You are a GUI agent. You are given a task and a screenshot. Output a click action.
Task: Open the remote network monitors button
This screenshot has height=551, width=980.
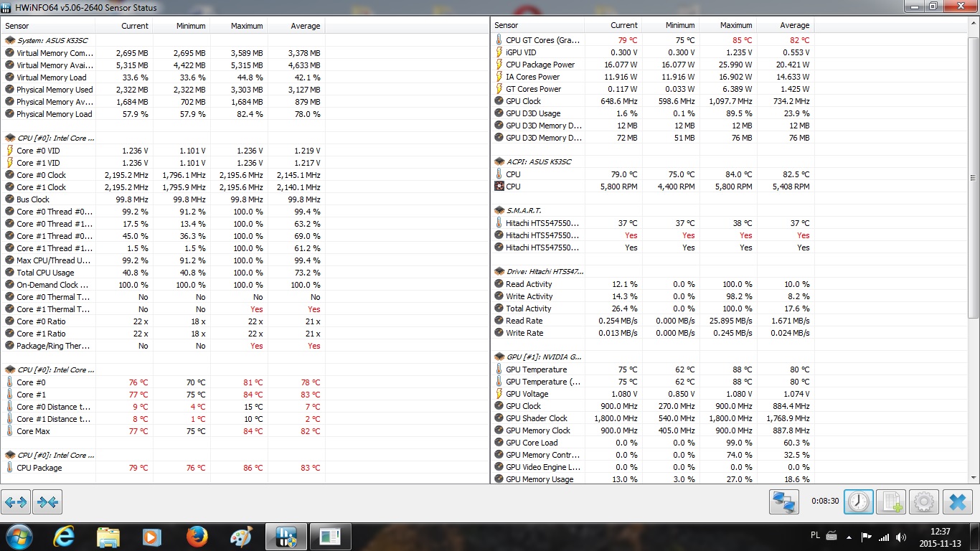click(x=784, y=502)
